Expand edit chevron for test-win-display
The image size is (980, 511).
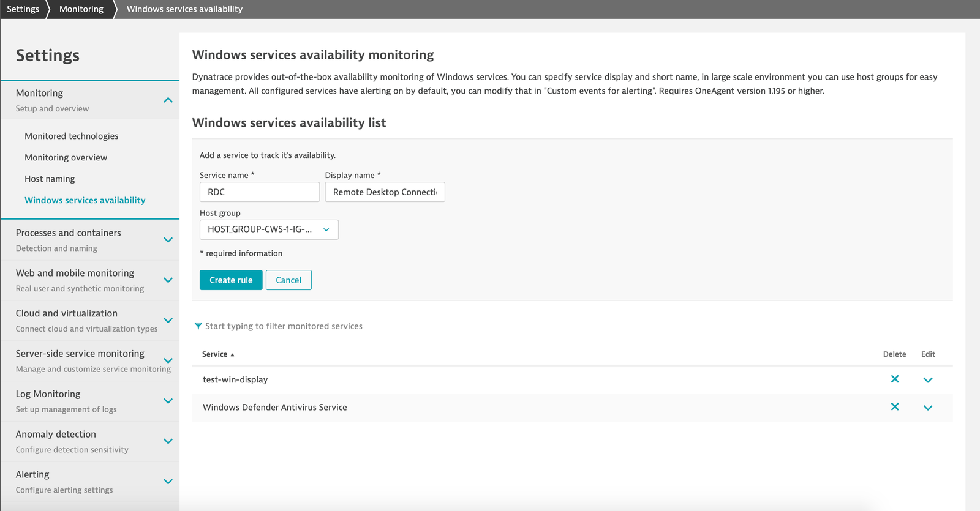click(x=928, y=380)
